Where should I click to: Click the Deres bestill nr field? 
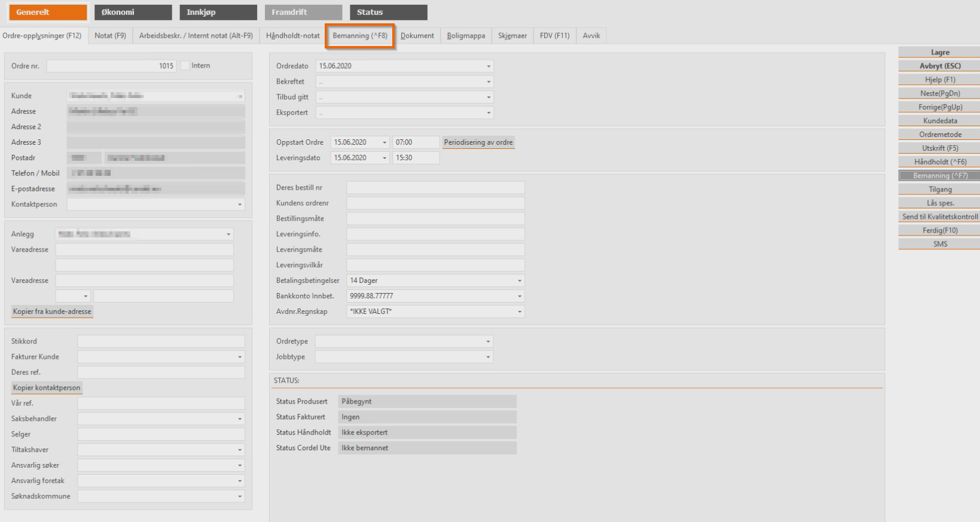click(x=435, y=188)
